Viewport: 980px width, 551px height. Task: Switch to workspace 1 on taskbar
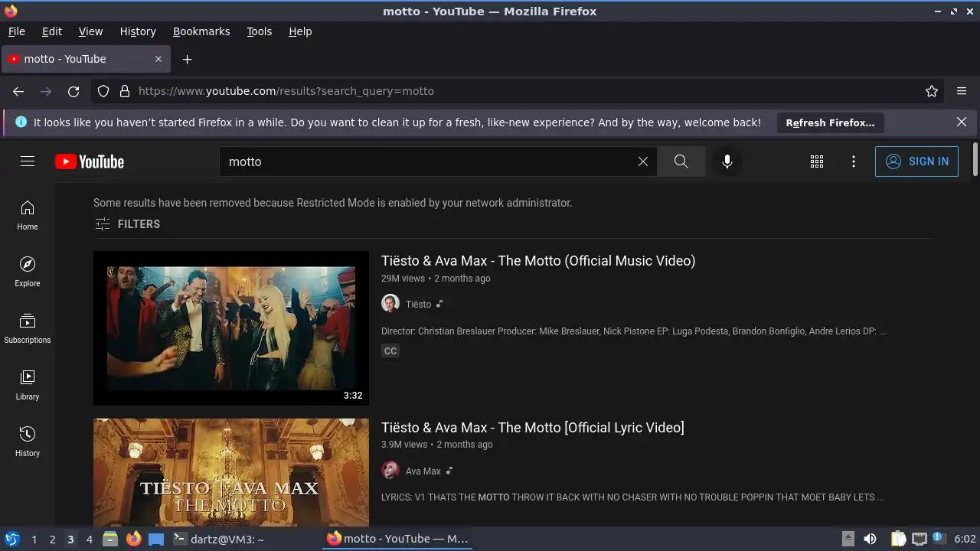[x=34, y=540]
